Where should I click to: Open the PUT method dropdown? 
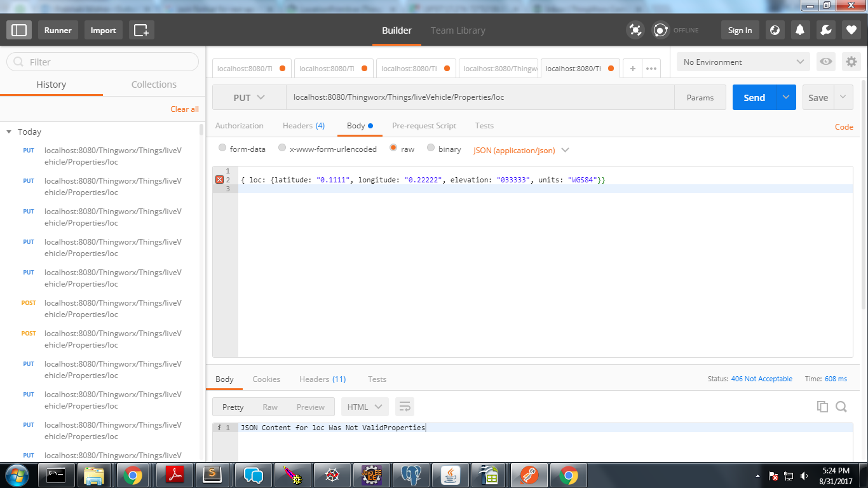[x=249, y=98]
